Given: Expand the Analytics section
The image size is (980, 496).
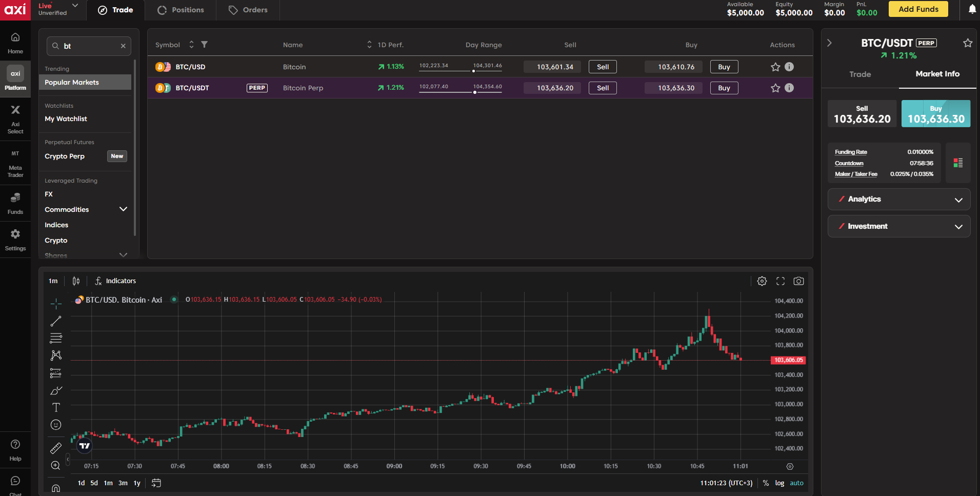Looking at the screenshot, I should coord(898,199).
